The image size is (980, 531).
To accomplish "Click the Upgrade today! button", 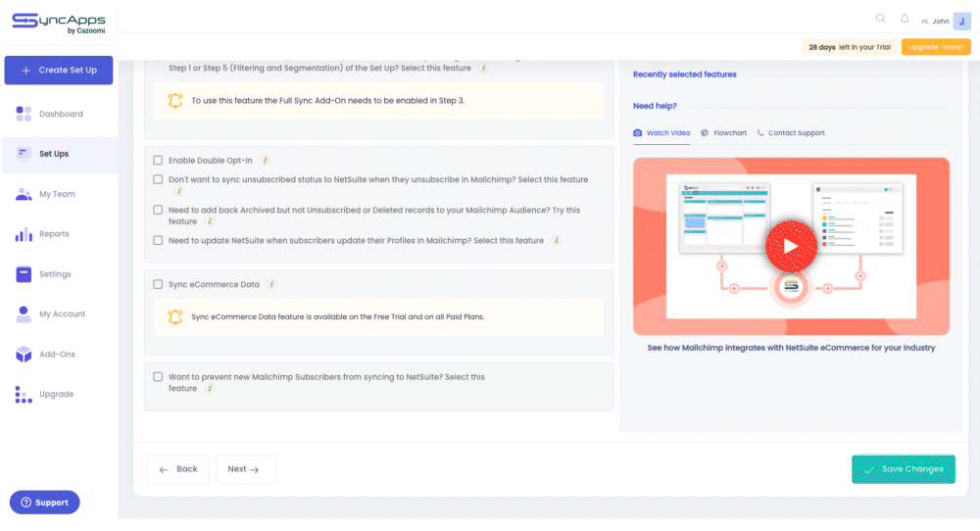I will 936,47.
